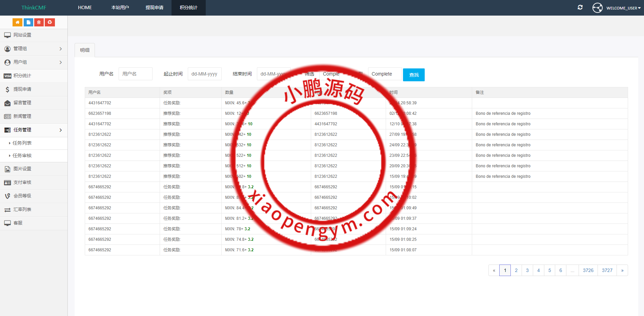
Task: Open the WELCOME_USER dropdown menu
Action: tap(623, 8)
